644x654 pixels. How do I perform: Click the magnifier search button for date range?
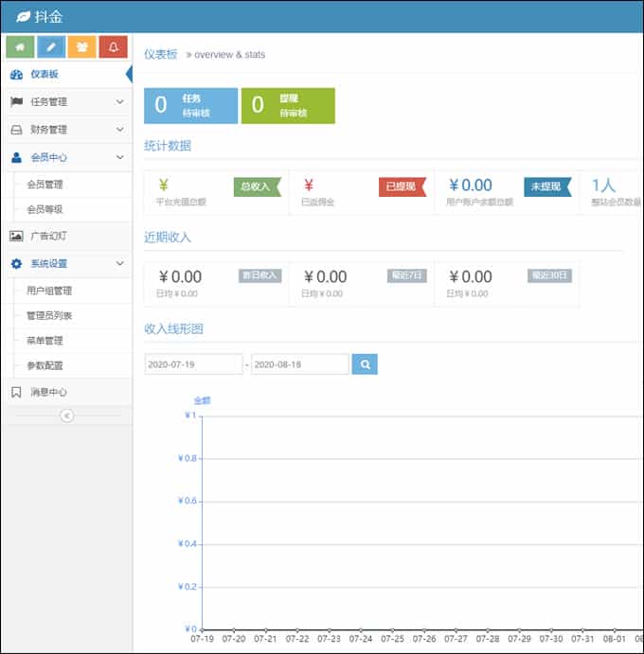(365, 364)
